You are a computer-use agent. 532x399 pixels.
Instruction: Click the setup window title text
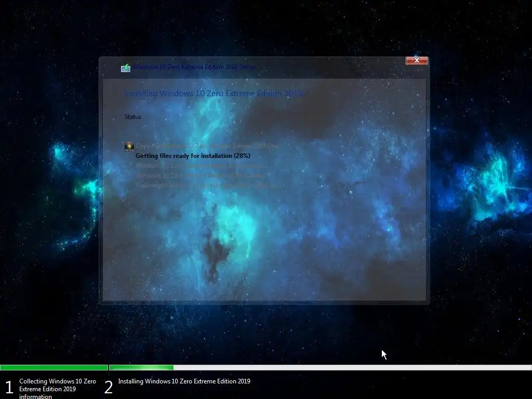[194, 67]
